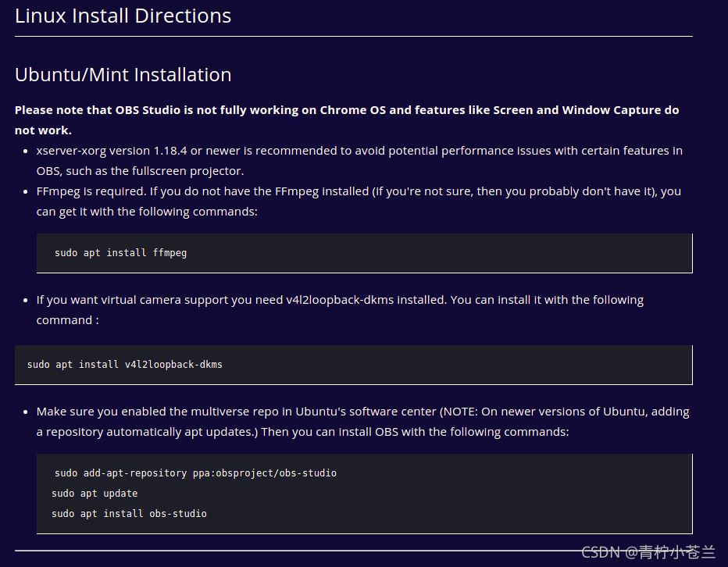Click the 'sudo add-apt-repository' command line
The width and height of the screenshot is (728, 567).
[195, 473]
